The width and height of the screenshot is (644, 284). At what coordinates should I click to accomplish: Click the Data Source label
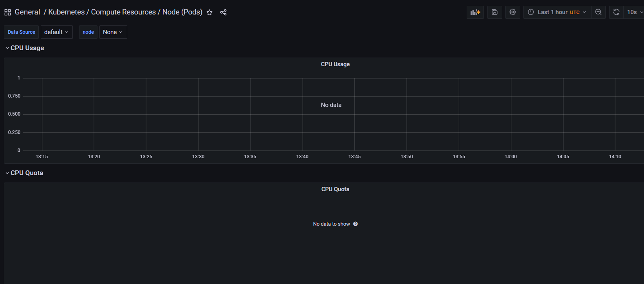tap(22, 32)
